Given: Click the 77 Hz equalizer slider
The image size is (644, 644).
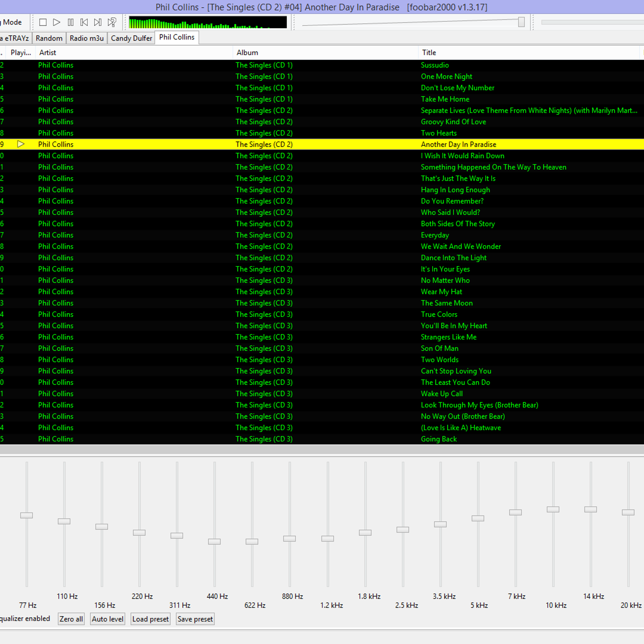Looking at the screenshot, I should tap(27, 515).
